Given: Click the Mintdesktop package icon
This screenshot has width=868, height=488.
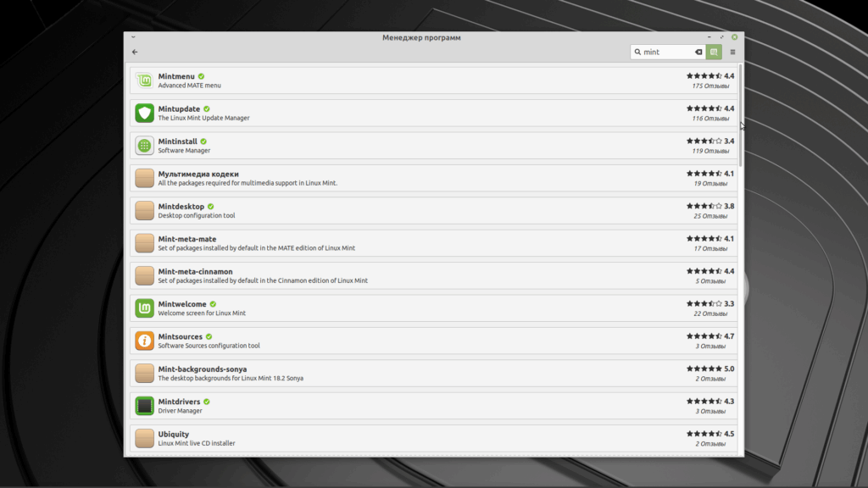Looking at the screenshot, I should click(x=144, y=210).
